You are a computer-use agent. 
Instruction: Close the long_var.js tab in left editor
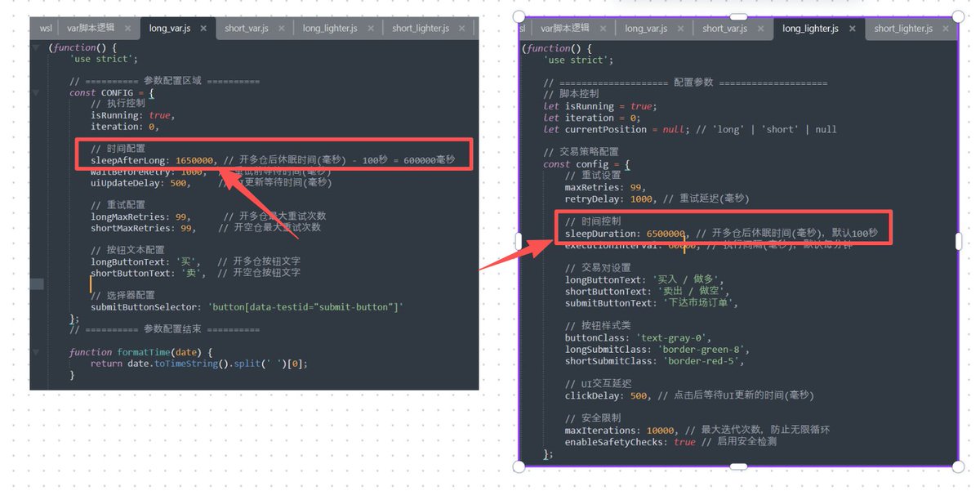click(x=203, y=29)
